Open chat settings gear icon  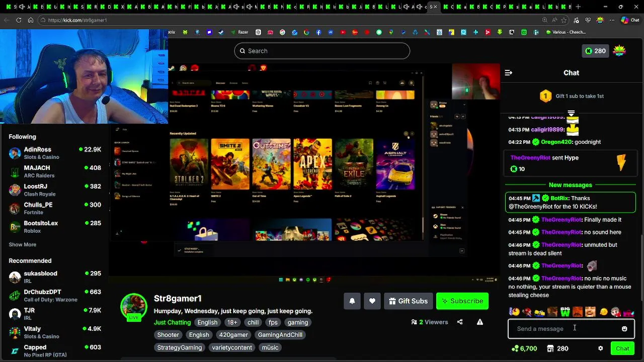pyautogui.click(x=600, y=348)
